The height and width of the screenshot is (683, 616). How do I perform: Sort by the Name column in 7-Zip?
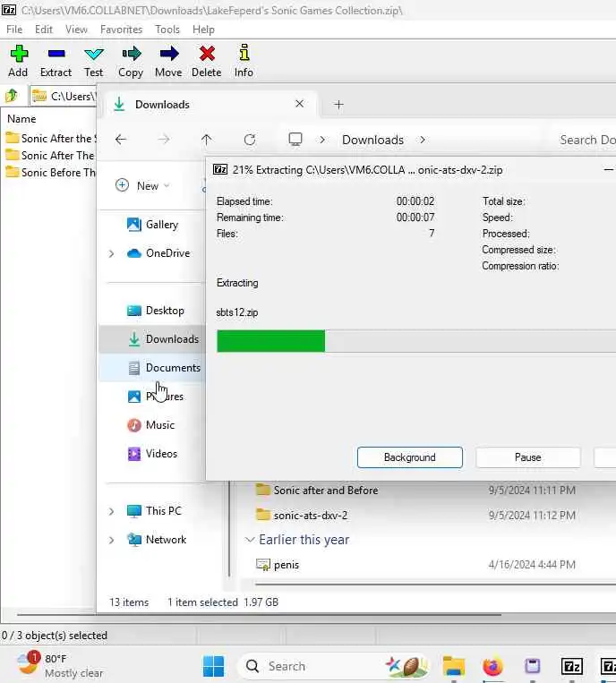coord(21,119)
